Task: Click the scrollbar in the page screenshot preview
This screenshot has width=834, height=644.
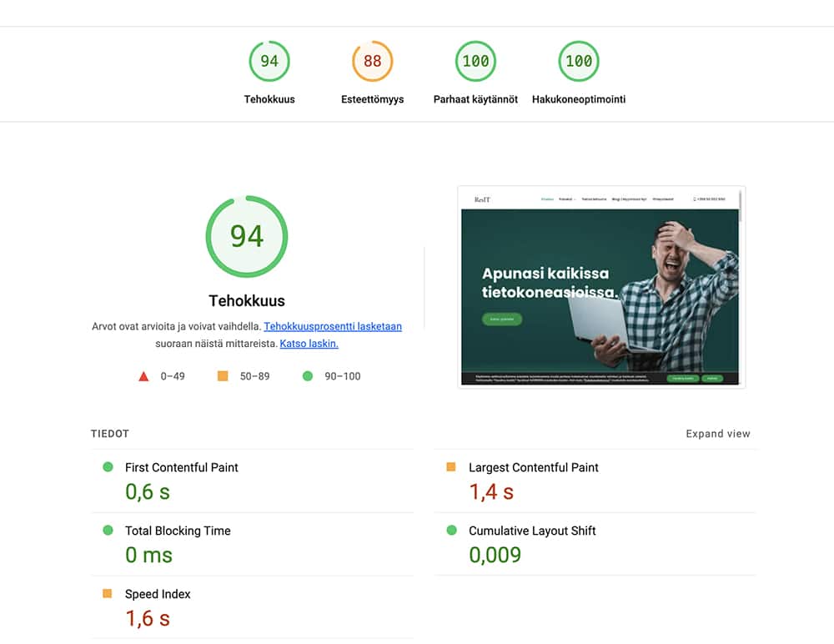Action: pyautogui.click(x=740, y=209)
